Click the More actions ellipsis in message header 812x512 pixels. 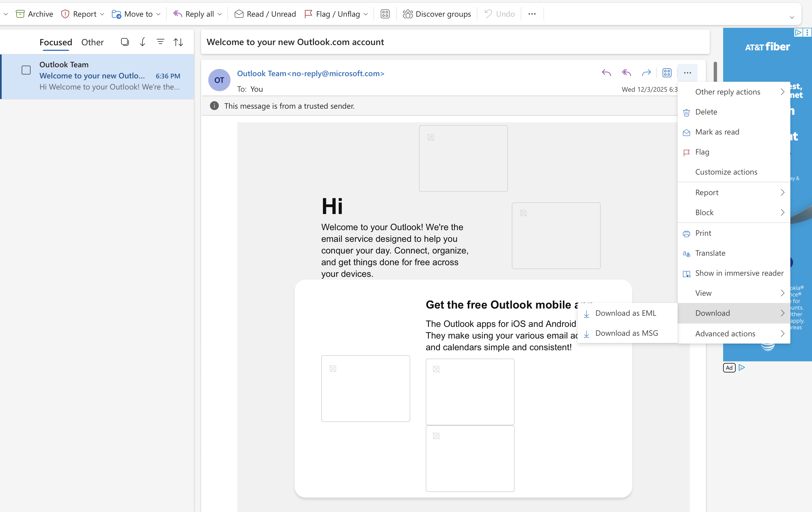(x=688, y=73)
